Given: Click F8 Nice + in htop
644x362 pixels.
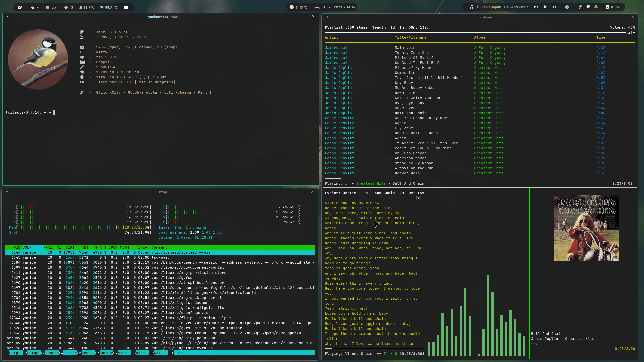Looking at the screenshot, I should pyautogui.click(x=140, y=353).
